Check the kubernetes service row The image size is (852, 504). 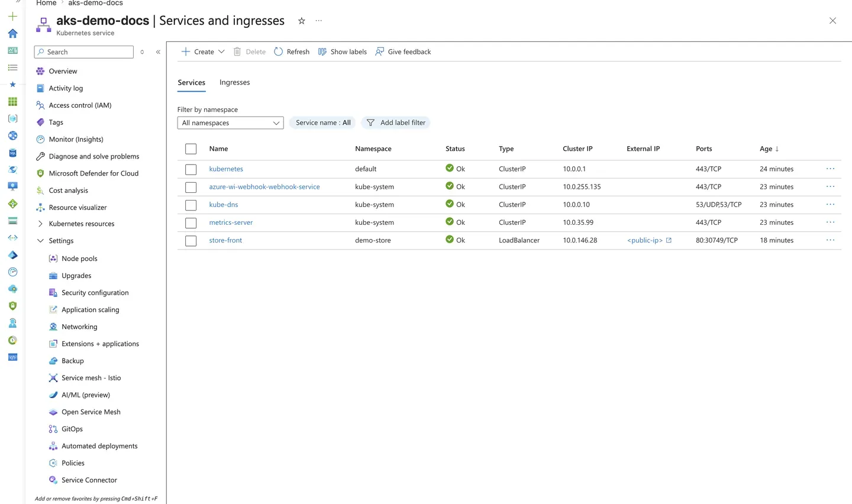(x=191, y=169)
